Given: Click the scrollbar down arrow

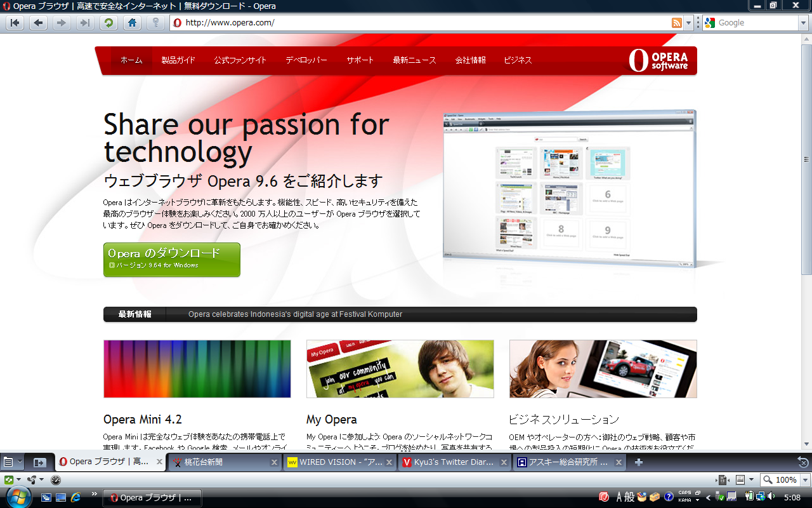Looking at the screenshot, I should point(806,444).
